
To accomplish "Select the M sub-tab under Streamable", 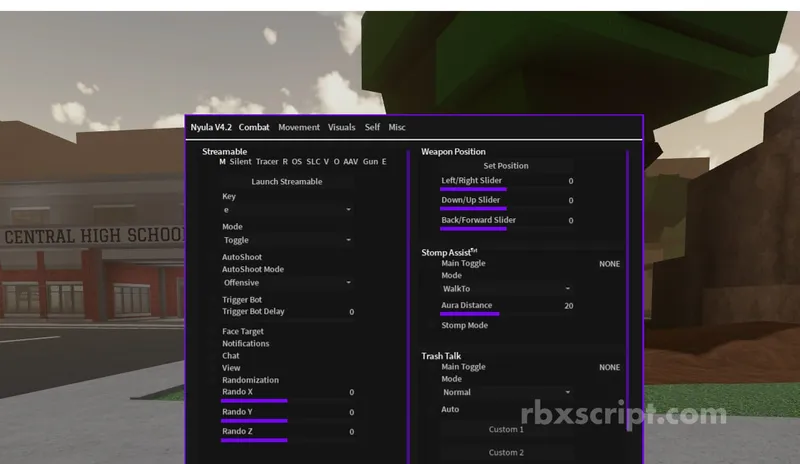I will click(x=222, y=162).
